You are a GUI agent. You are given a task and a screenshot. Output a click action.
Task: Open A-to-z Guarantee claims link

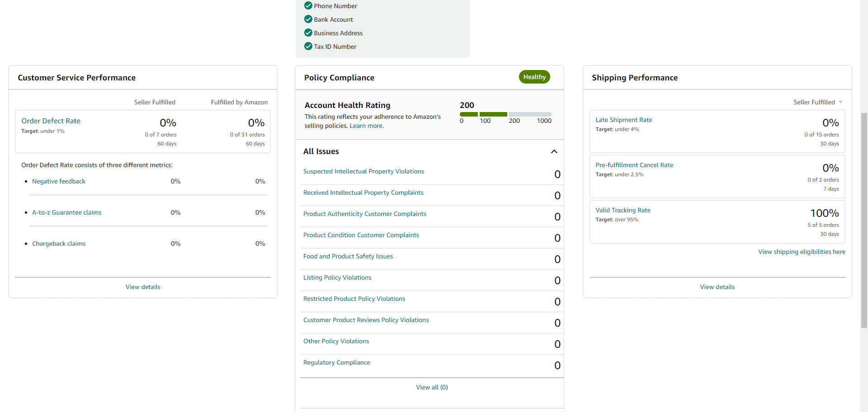click(66, 212)
